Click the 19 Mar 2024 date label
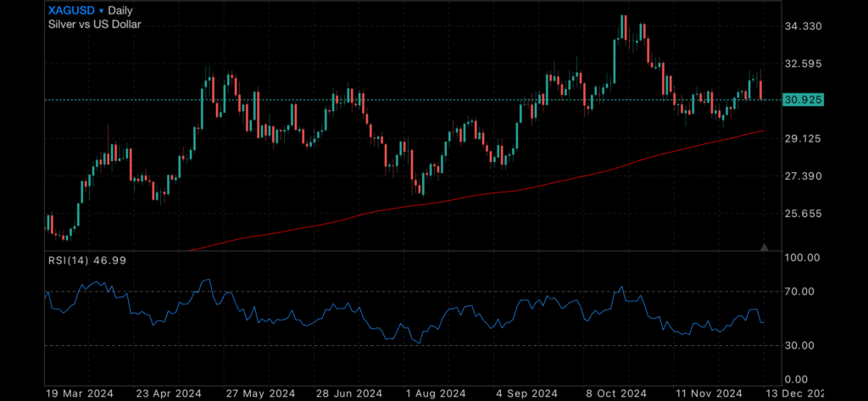 (x=81, y=393)
